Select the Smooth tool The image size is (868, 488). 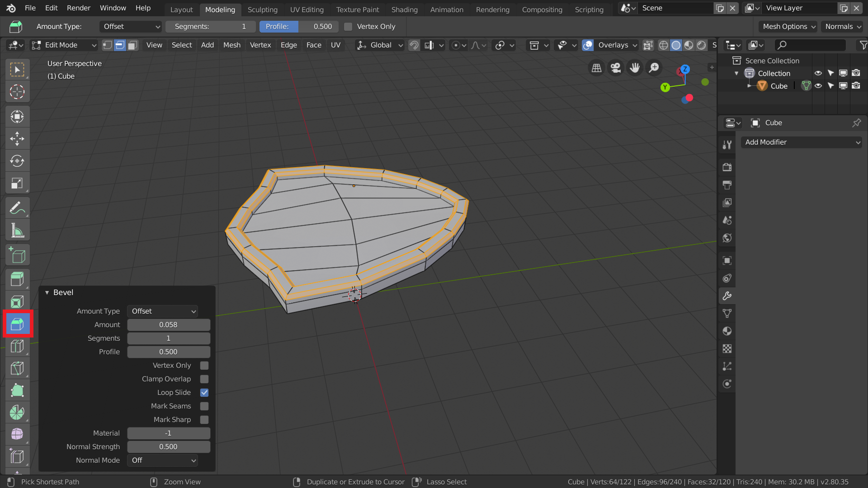[17, 435]
